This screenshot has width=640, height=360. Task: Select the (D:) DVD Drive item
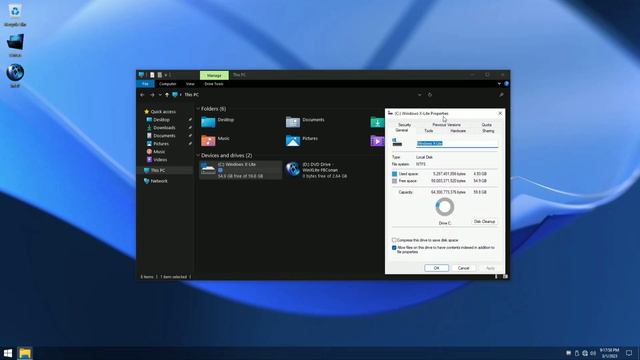317,170
